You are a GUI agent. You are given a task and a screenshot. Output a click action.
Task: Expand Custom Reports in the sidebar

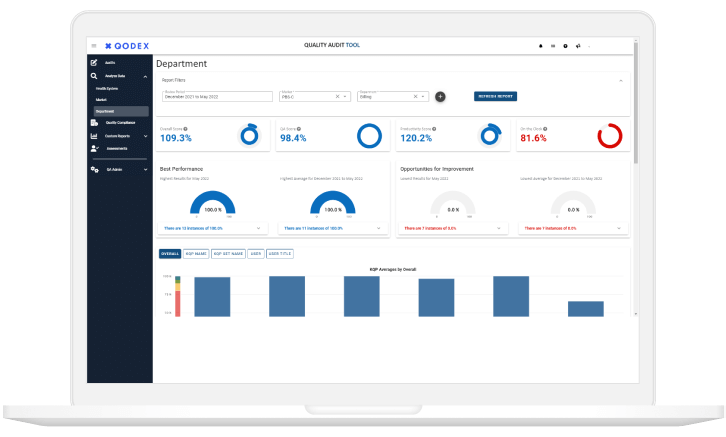pos(147,135)
